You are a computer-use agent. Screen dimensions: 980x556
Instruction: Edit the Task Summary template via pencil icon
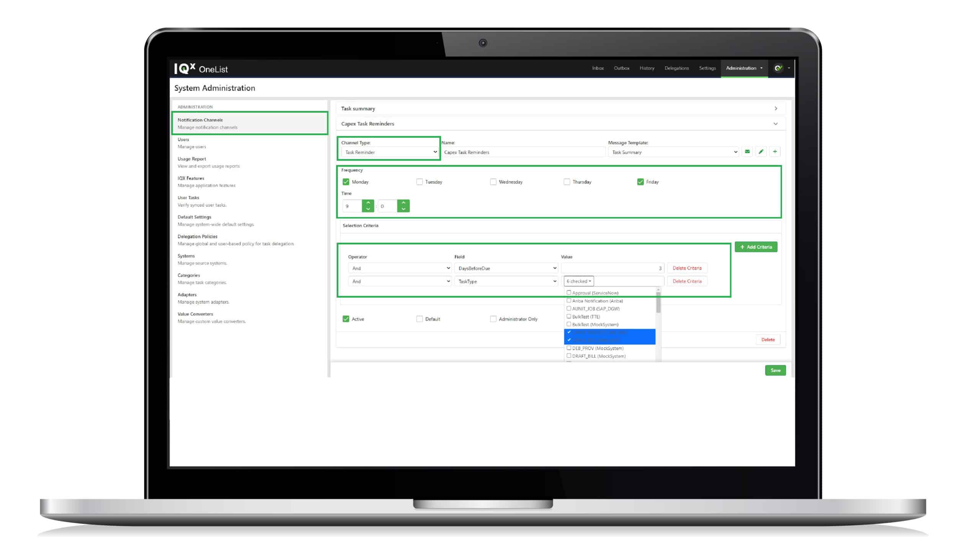(761, 152)
